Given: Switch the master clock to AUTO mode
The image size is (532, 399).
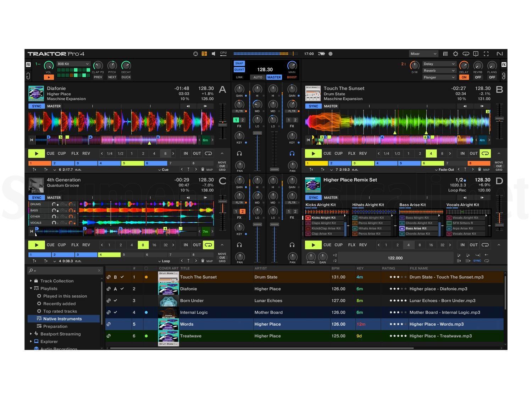Looking at the screenshot, I should [x=257, y=77].
